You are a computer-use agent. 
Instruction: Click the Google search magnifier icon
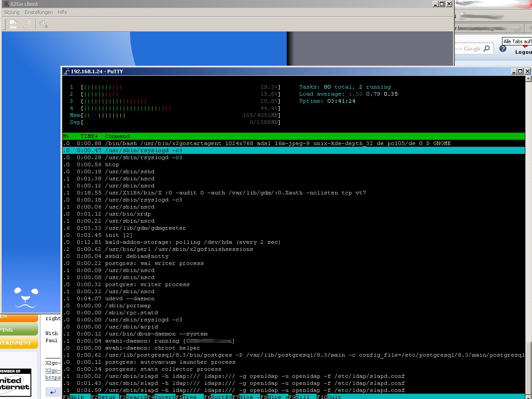pos(487,48)
